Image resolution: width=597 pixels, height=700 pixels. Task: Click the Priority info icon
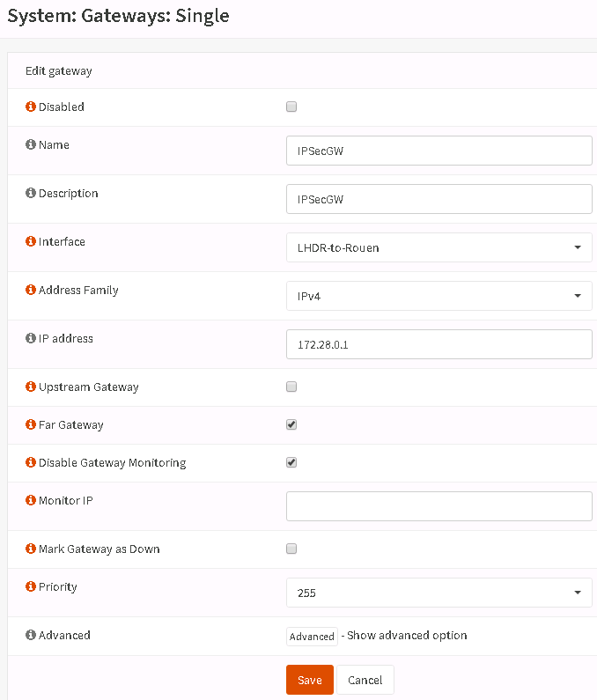[x=30, y=586]
